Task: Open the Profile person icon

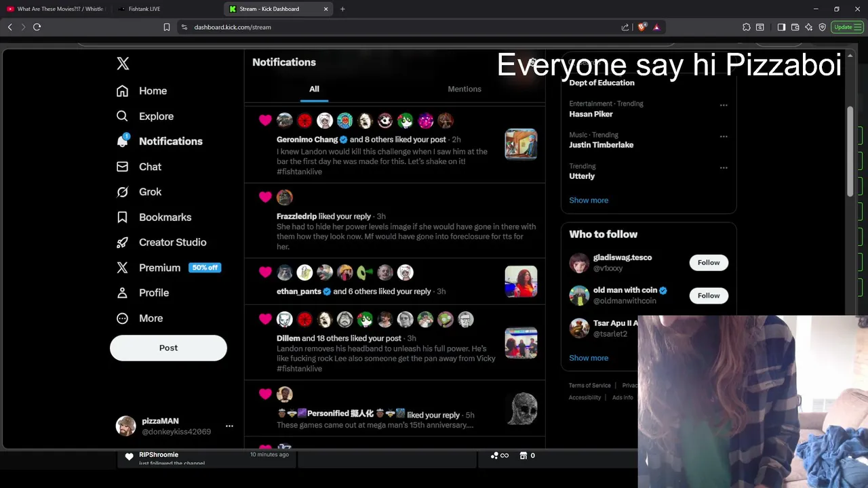Action: tap(122, 293)
